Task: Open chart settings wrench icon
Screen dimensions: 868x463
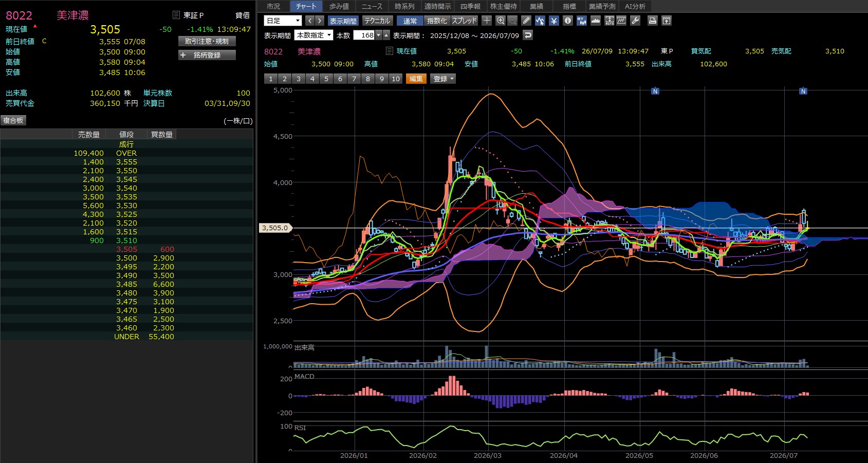Action: coord(636,21)
